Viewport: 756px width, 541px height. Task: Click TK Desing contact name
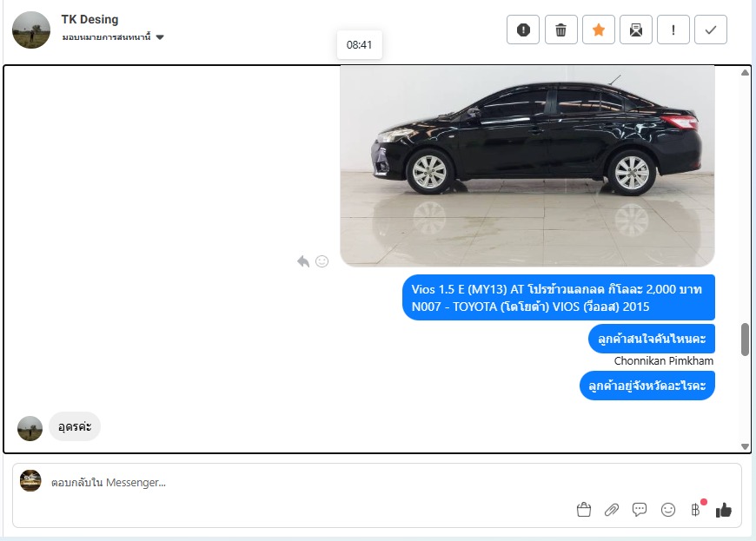coord(90,19)
